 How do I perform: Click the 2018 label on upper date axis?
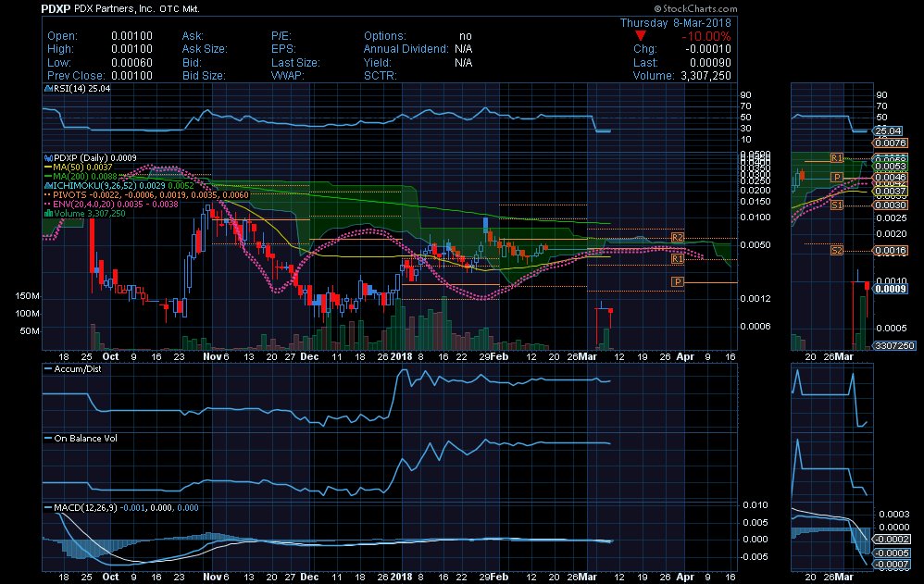coord(401,356)
